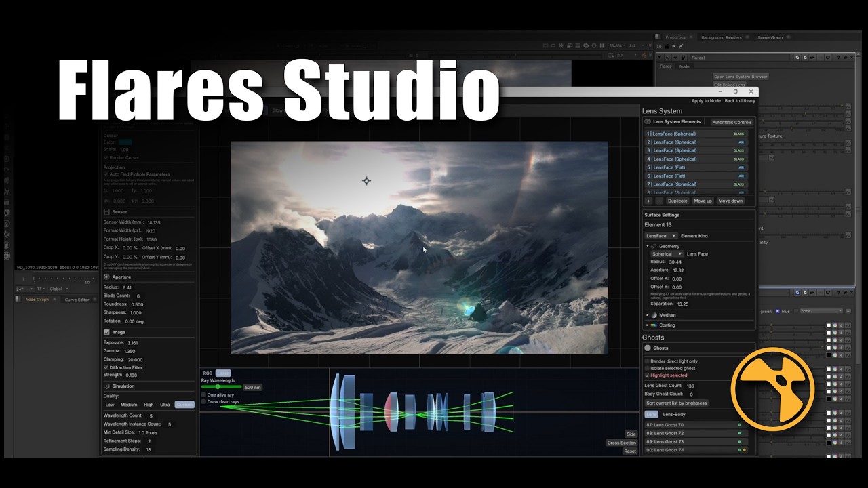Click the Move down button
Screen dimensions: 868x488
pos(730,201)
